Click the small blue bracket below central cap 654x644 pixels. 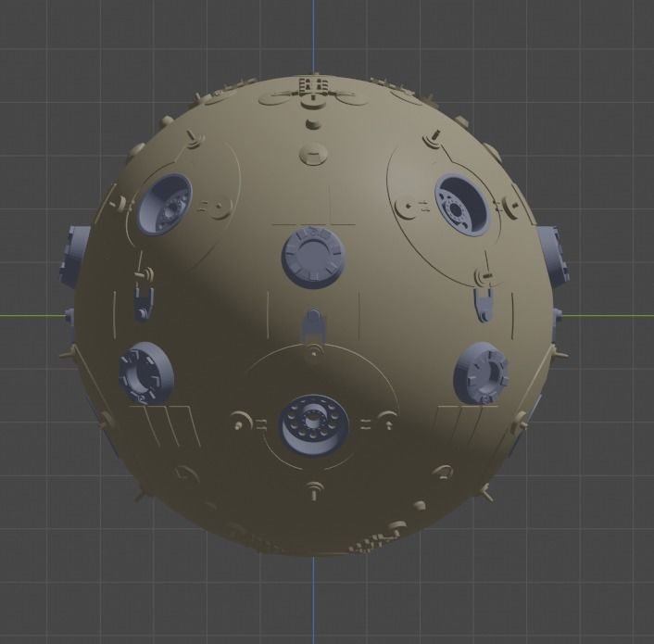point(314,325)
